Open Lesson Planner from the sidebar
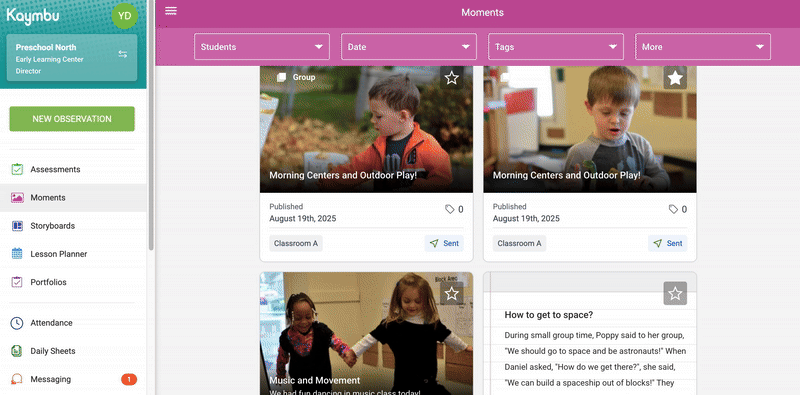800x395 pixels. point(73,254)
